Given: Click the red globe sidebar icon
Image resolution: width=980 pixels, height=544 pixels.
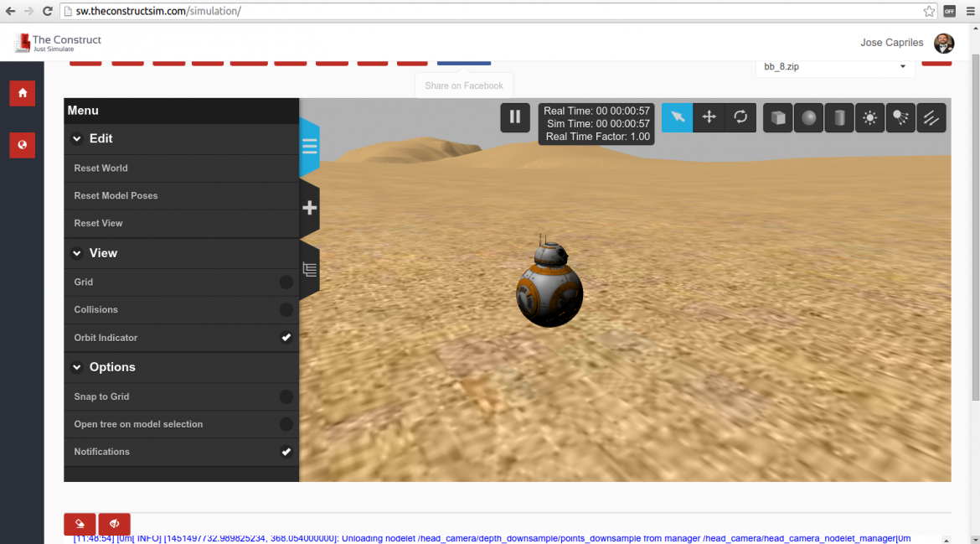Looking at the screenshot, I should [23, 145].
